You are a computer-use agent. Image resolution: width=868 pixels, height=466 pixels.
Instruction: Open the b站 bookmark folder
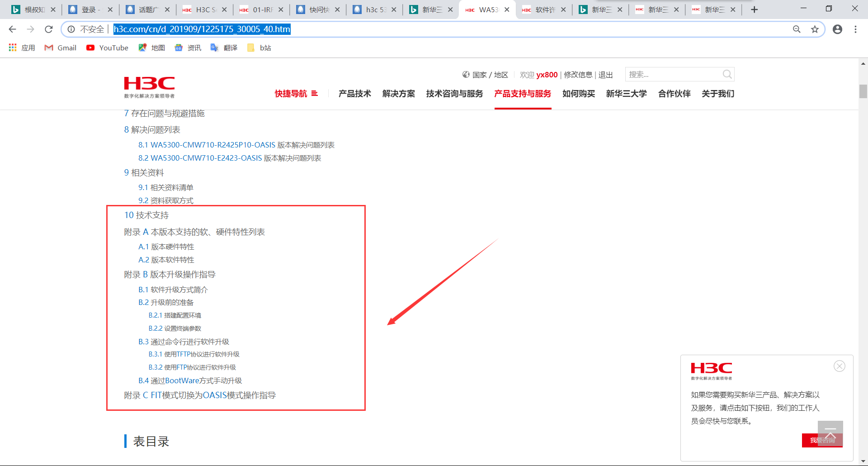pyautogui.click(x=259, y=48)
